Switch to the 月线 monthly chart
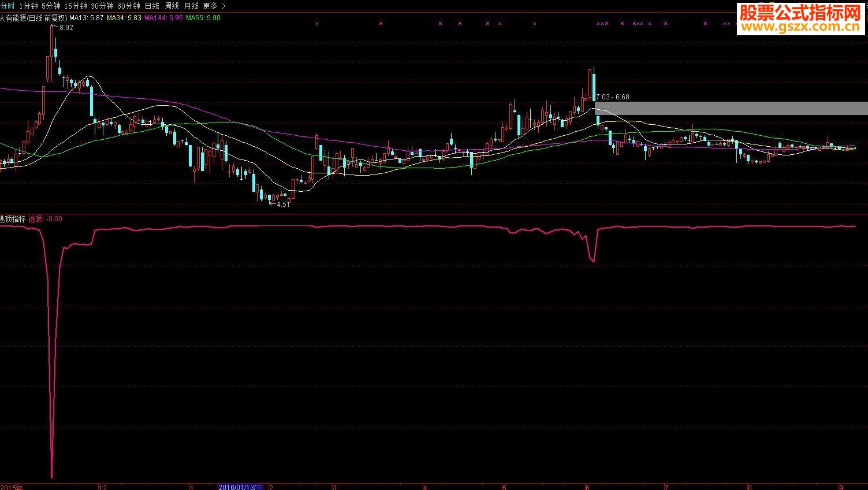868x490 pixels. [191, 6]
